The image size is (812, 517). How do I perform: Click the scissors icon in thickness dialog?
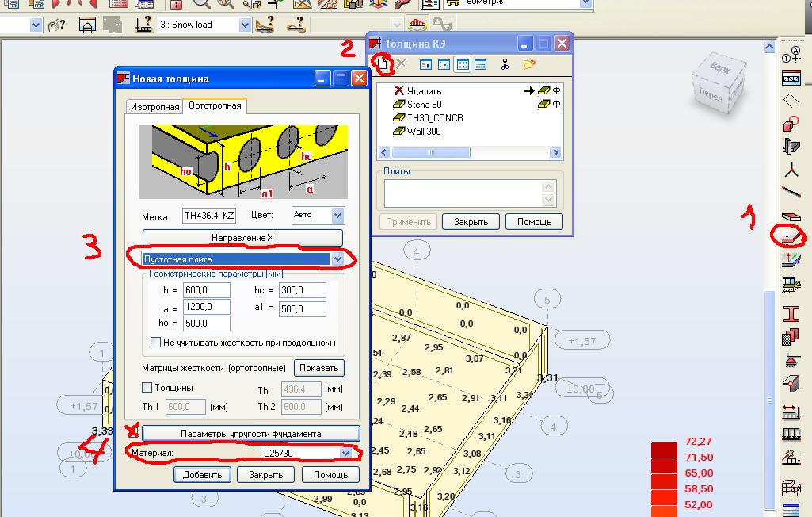pyautogui.click(x=503, y=64)
